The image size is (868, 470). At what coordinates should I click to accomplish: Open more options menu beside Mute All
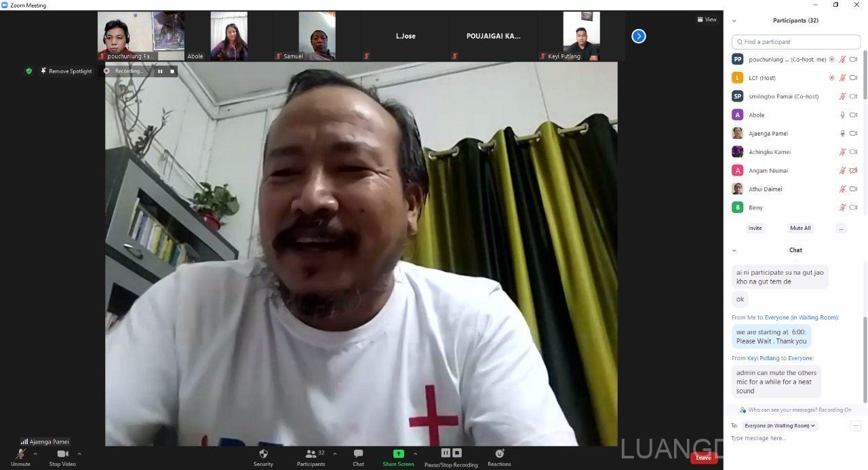click(841, 229)
